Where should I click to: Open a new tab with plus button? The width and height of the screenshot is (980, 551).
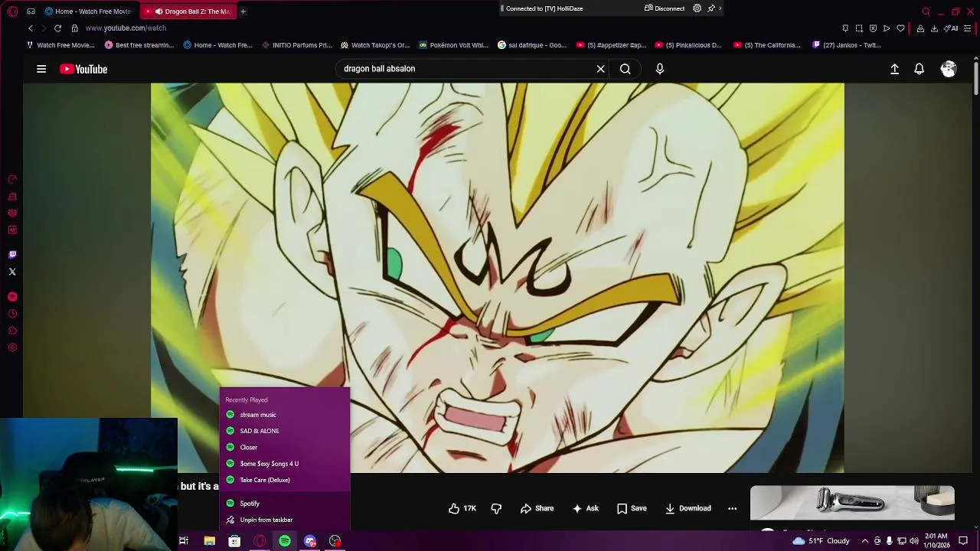point(243,11)
